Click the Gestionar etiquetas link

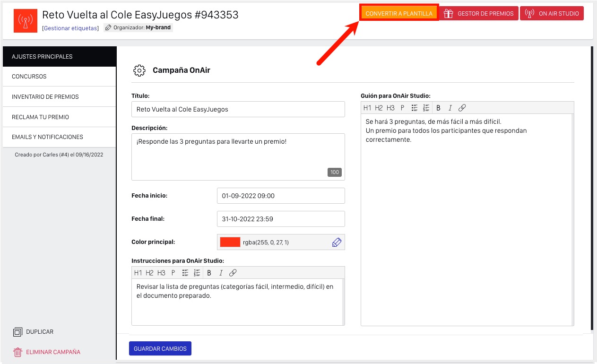pyautogui.click(x=70, y=28)
